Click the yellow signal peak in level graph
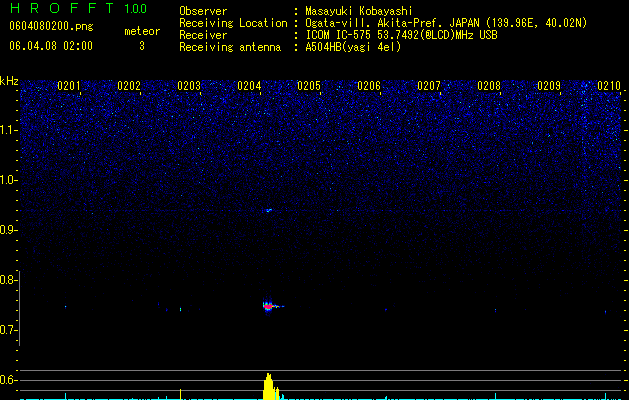Screen dimensions: 629x400 point(270,387)
